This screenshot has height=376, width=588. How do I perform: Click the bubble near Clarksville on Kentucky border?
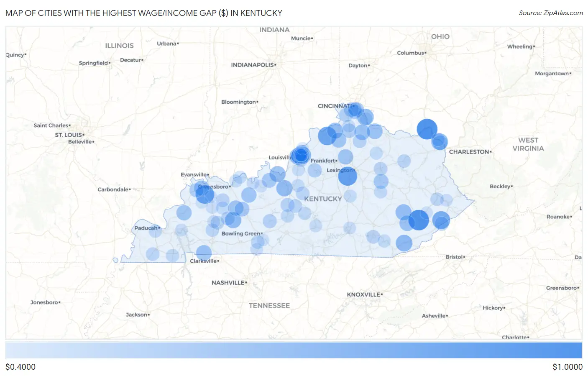pyautogui.click(x=204, y=253)
